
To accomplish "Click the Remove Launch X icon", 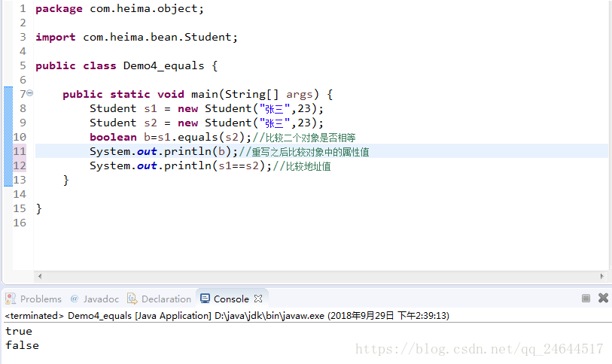I will (x=603, y=298).
